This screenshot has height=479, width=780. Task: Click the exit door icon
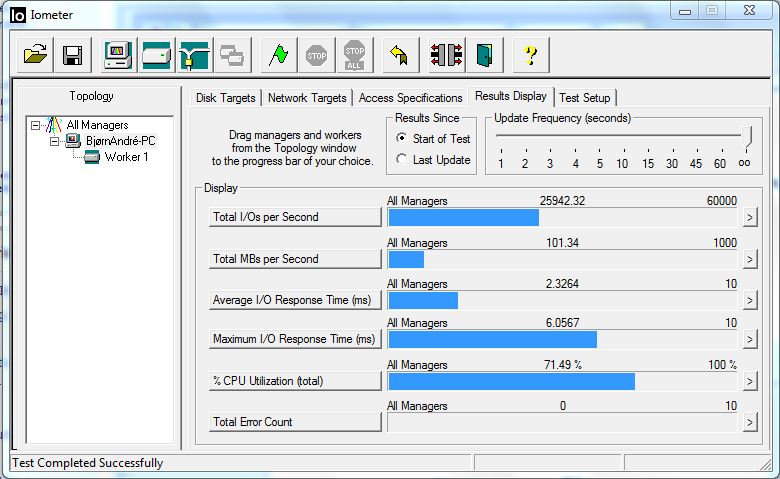485,55
